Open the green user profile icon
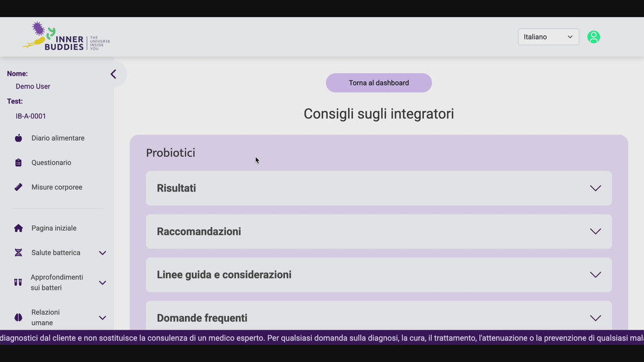This screenshot has height=362, width=644. [593, 37]
